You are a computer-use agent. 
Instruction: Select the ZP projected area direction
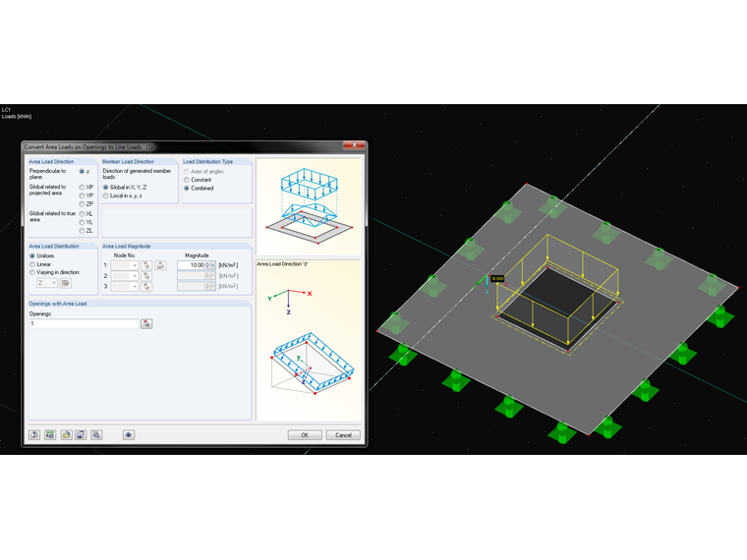click(x=82, y=203)
